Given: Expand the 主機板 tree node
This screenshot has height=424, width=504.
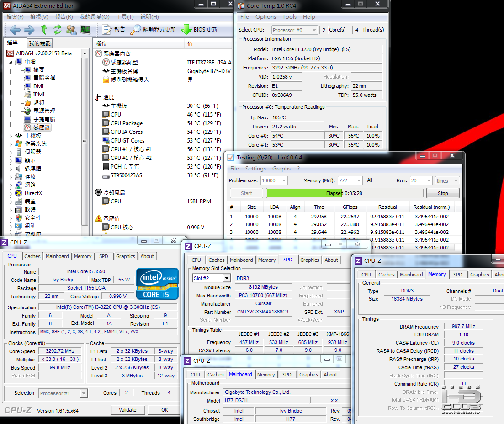Looking at the screenshot, I should click(11, 136).
